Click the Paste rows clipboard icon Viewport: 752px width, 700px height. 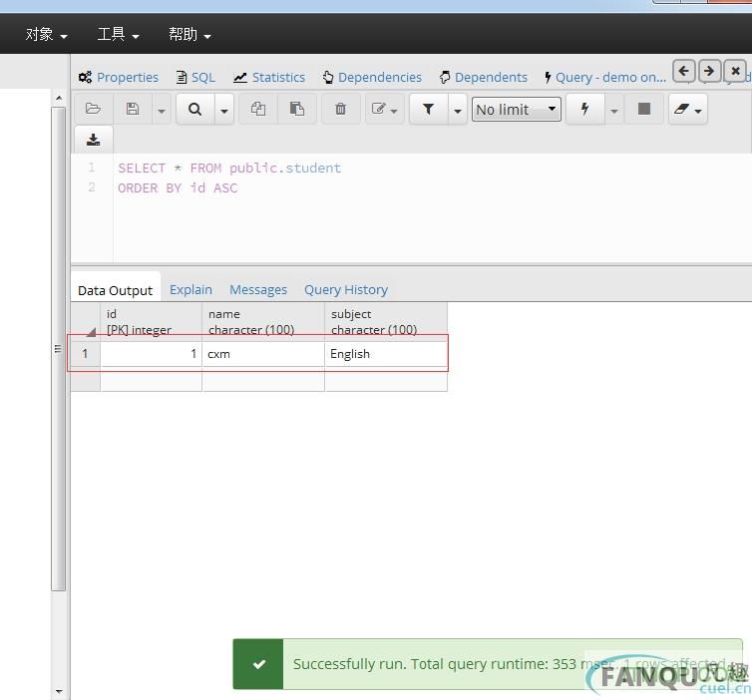[x=297, y=109]
